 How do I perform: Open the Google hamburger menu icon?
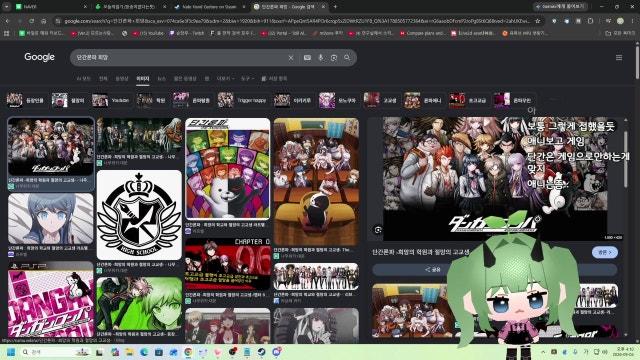[x=619, y=58]
